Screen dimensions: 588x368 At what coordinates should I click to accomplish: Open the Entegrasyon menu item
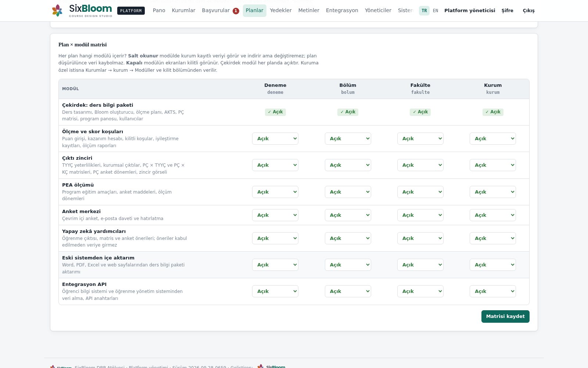[342, 10]
